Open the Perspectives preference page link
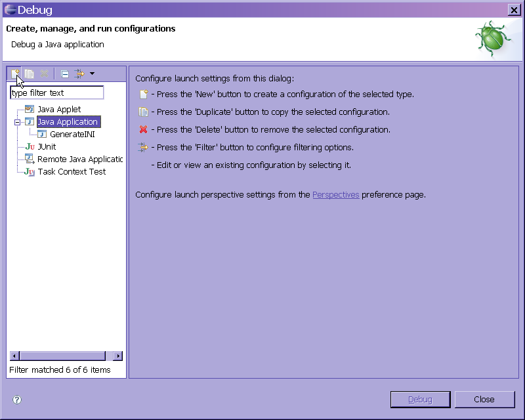 pyautogui.click(x=335, y=195)
